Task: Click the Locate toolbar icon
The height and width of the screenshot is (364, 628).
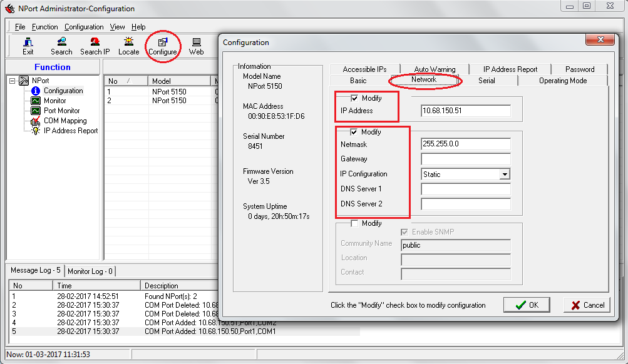Action: [128, 46]
